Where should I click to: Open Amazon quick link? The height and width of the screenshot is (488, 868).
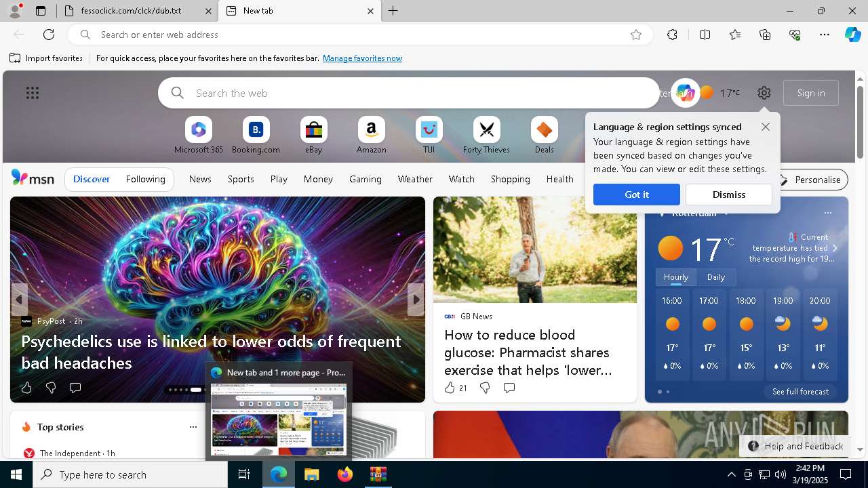click(371, 136)
